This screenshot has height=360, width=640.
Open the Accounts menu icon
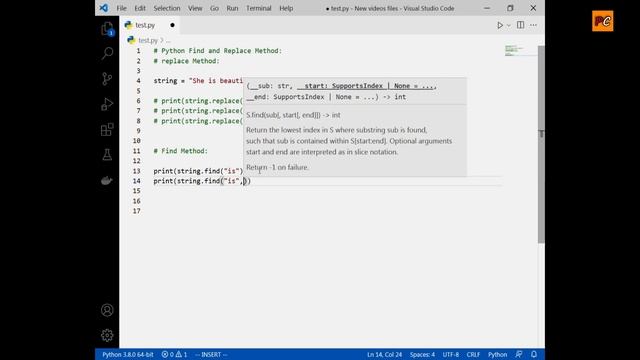[x=107, y=310]
